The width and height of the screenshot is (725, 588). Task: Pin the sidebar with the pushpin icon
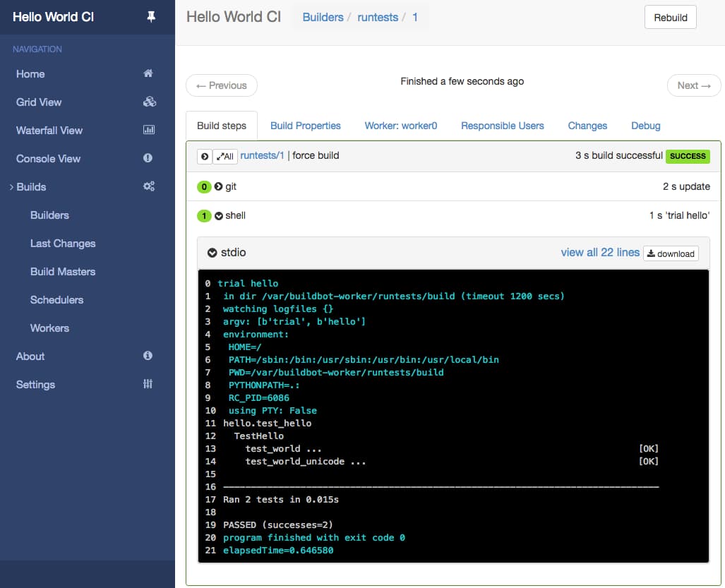(151, 17)
